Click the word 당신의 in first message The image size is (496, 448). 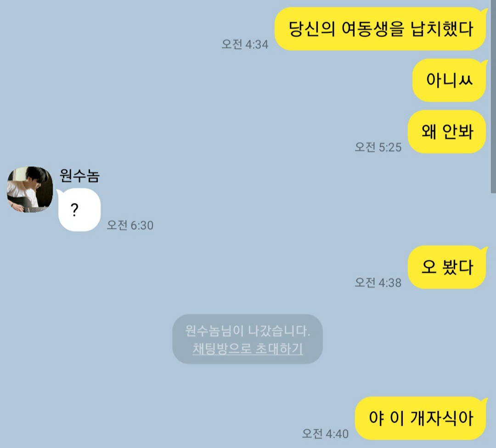(x=311, y=29)
